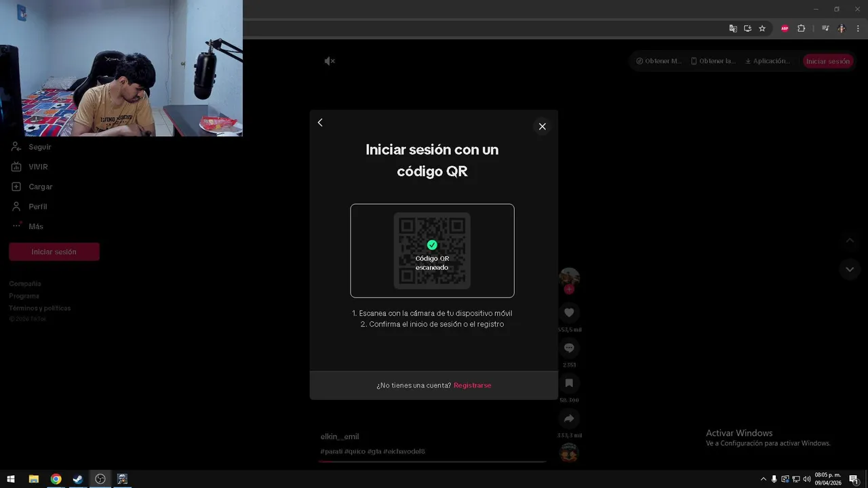Show hidden tray icons chevron

tap(763, 479)
